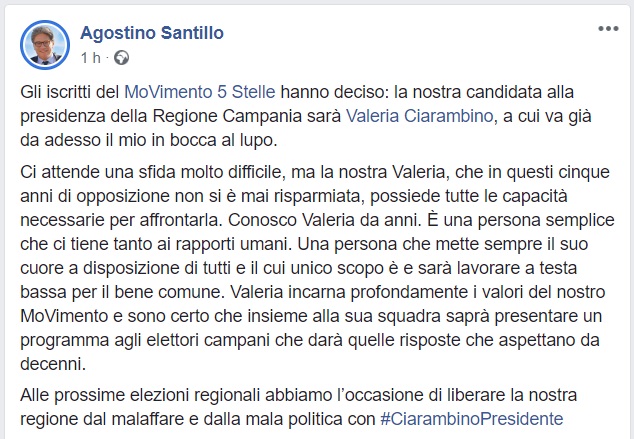Viewport: 634px width, 439px height.
Task: Open the post options three-dot menu
Action: coord(608,30)
